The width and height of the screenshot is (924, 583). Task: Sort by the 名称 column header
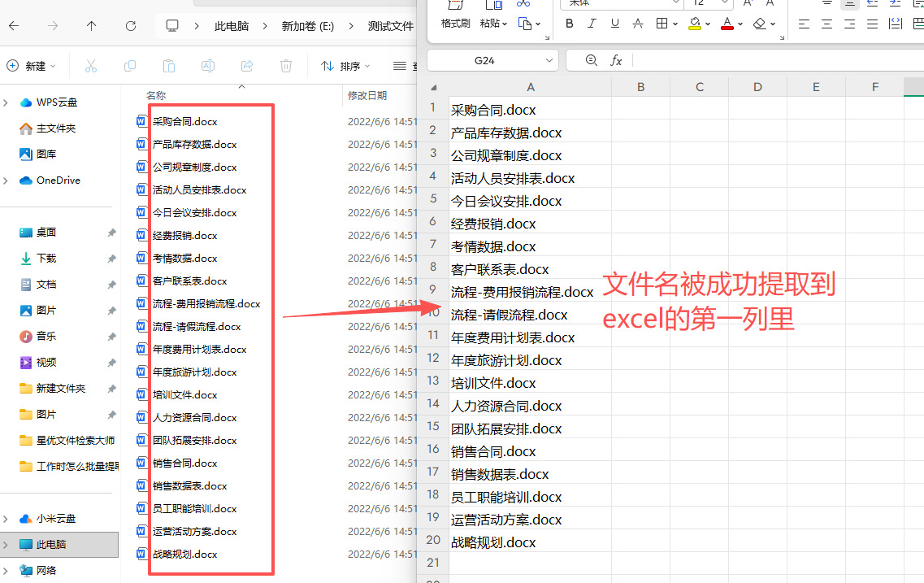point(156,95)
